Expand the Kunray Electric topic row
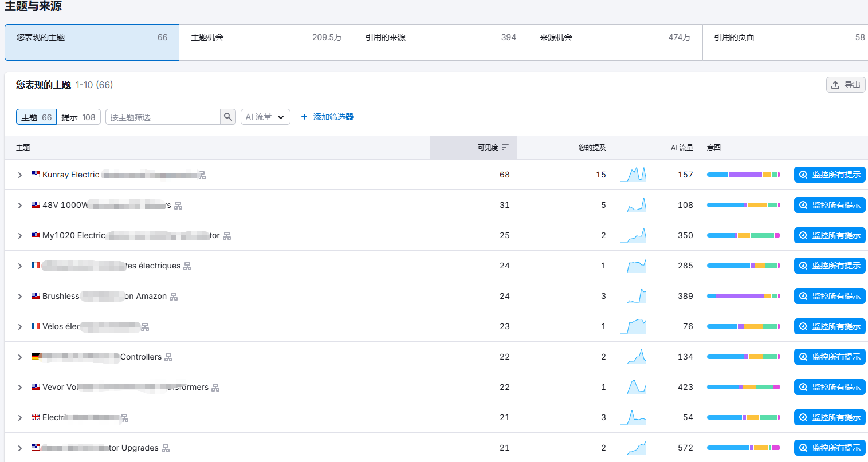 click(x=20, y=175)
